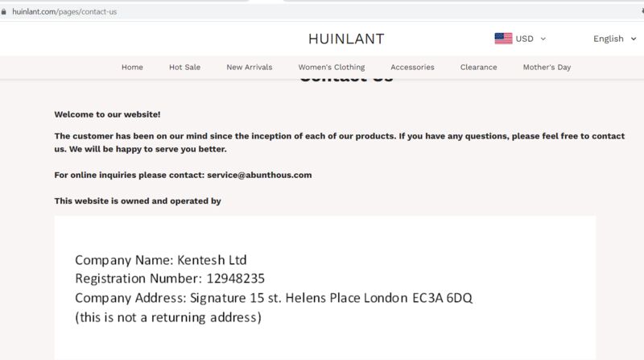644x360 pixels.
Task: Click the huinlant.com URL in address bar
Action: [x=64, y=12]
